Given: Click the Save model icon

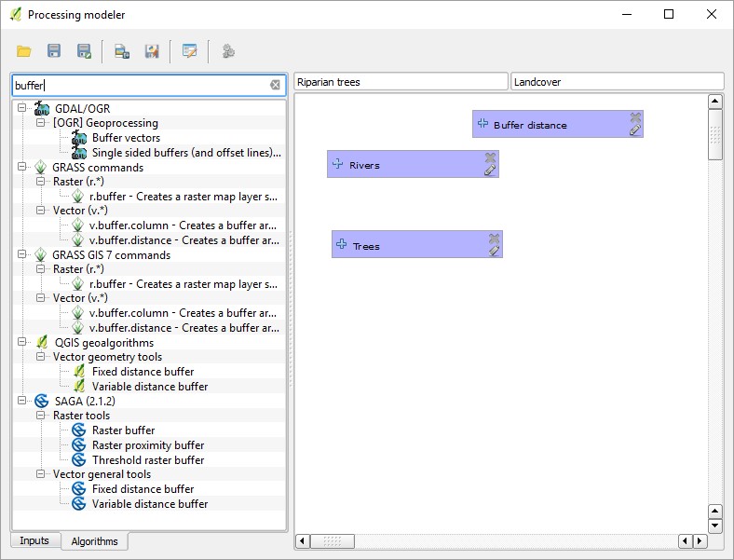Looking at the screenshot, I should click(x=54, y=50).
